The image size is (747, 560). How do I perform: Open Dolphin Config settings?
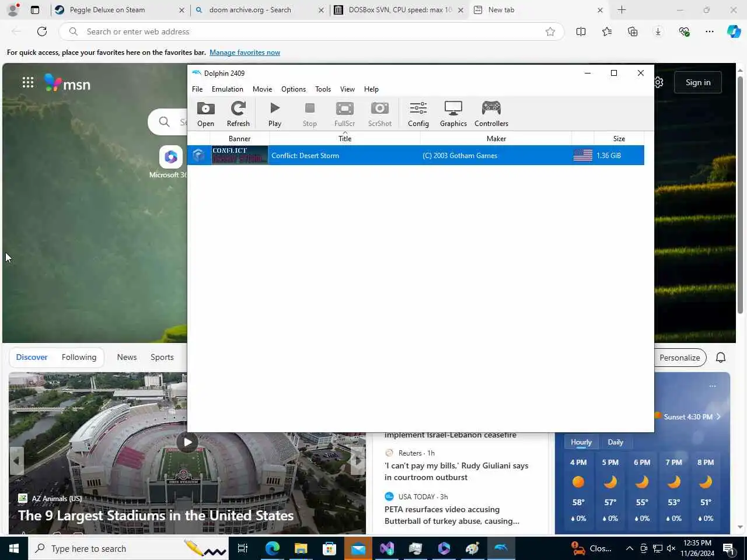click(418, 114)
